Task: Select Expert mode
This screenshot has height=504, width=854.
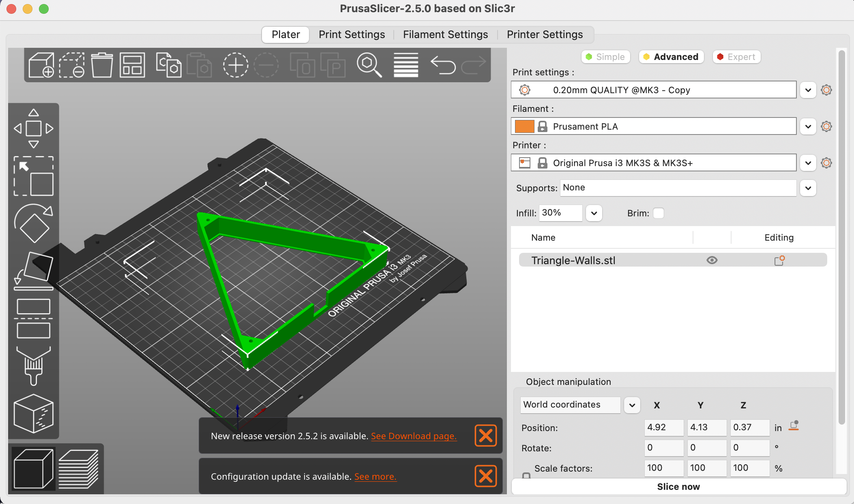Action: point(736,57)
